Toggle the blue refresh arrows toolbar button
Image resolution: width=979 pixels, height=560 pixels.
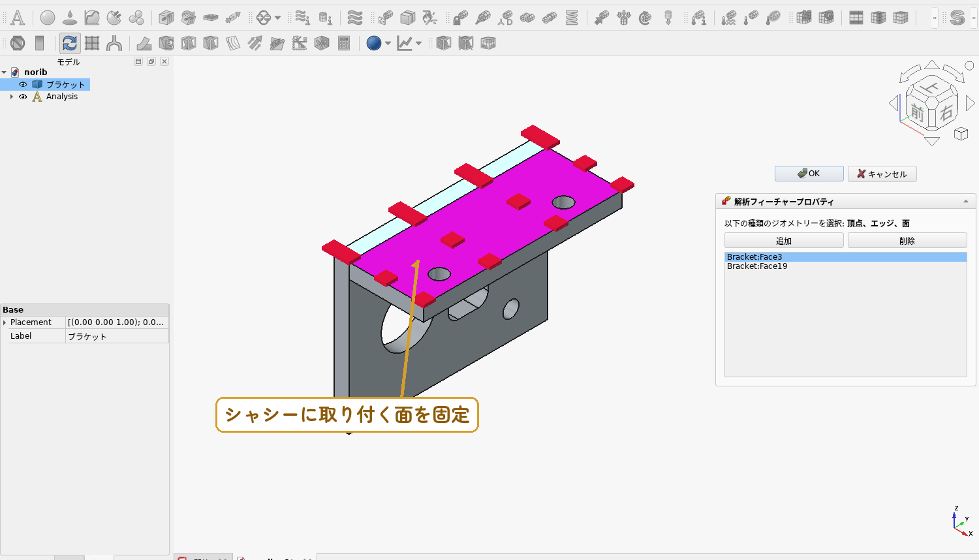click(x=70, y=43)
